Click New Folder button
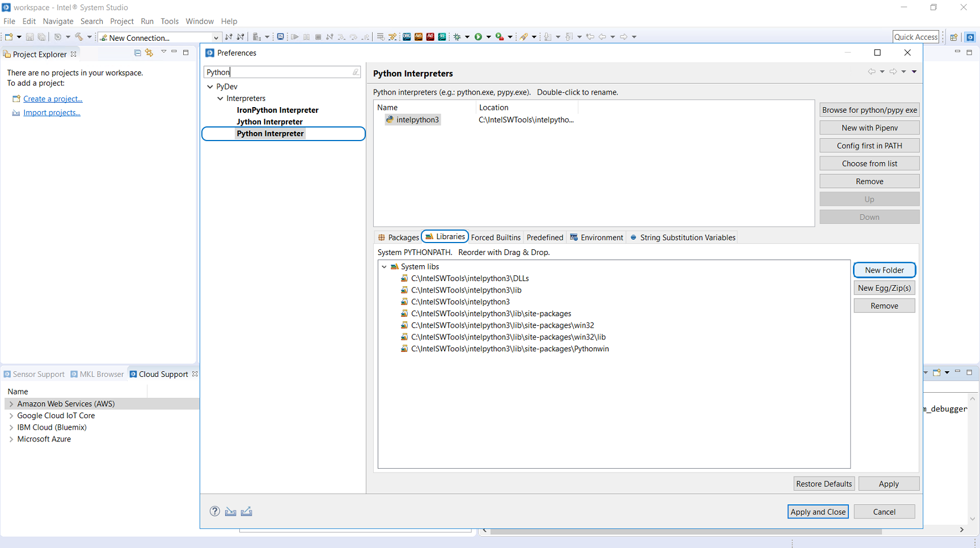The width and height of the screenshot is (980, 548). click(884, 270)
